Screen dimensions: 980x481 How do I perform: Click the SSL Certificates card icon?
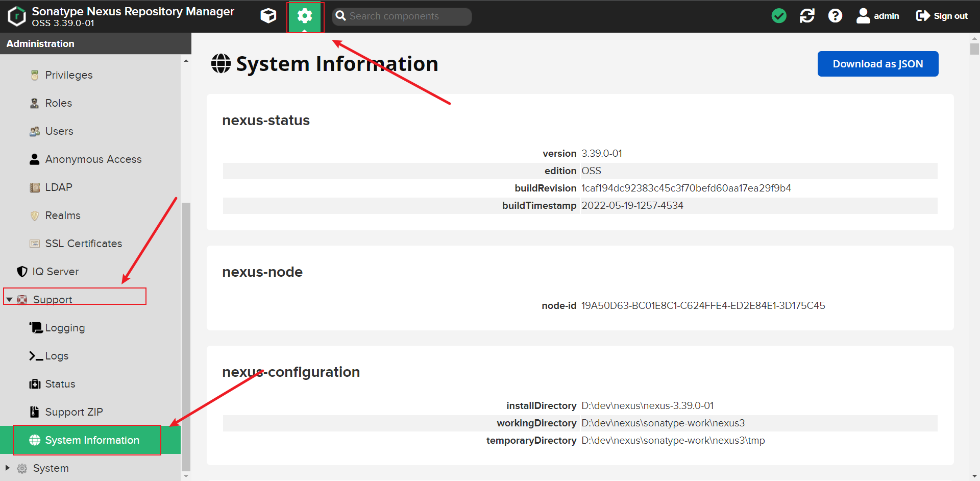pyautogui.click(x=35, y=244)
